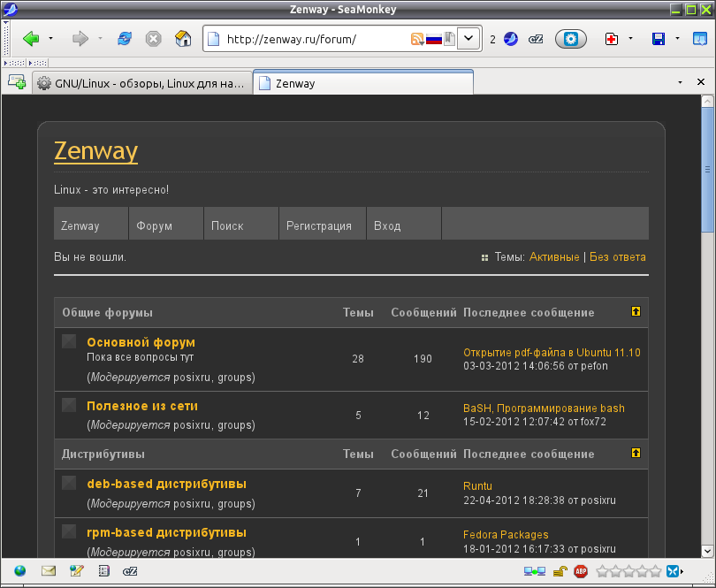Open the Полезное из сети forum link
The image size is (716, 588).
point(142,406)
